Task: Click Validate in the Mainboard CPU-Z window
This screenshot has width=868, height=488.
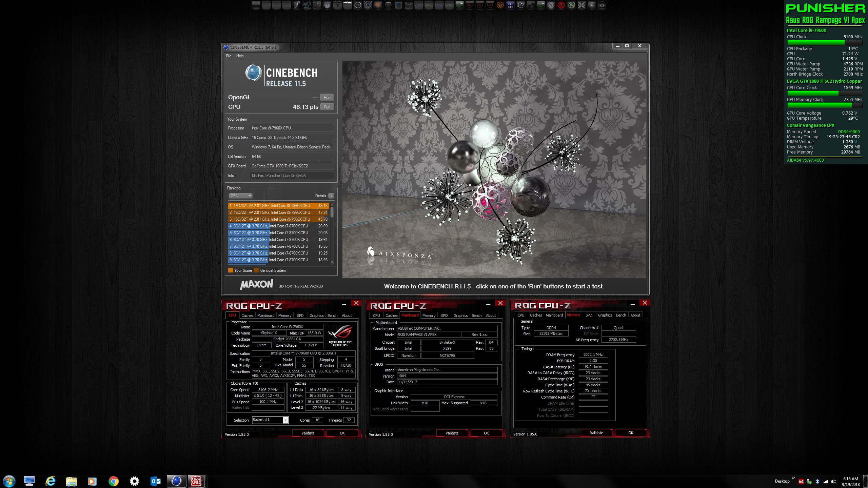Action: click(x=452, y=433)
